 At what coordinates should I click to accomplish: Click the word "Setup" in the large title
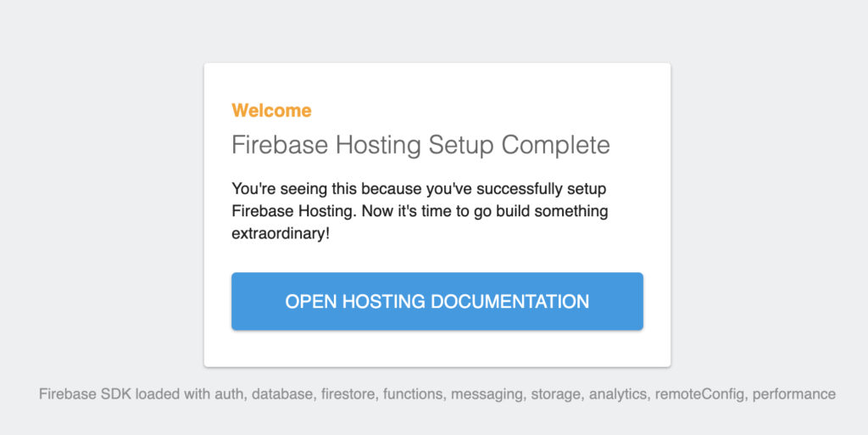point(461,145)
